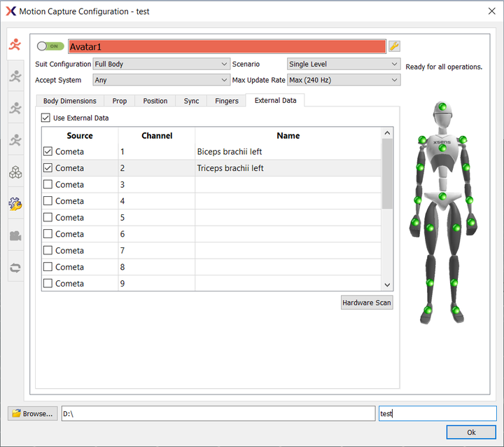Viewport: 504px width, 447px height.
Task: Select the head sensor on the avatar
Action: tap(442, 106)
